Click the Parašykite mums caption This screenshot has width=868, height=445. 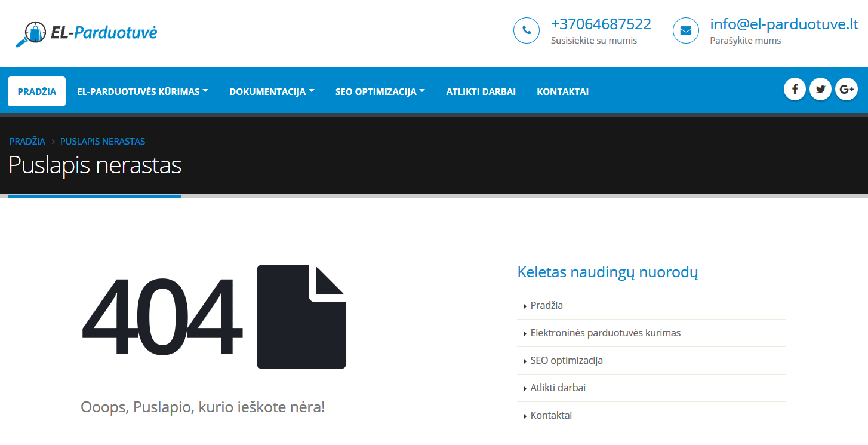point(746,41)
